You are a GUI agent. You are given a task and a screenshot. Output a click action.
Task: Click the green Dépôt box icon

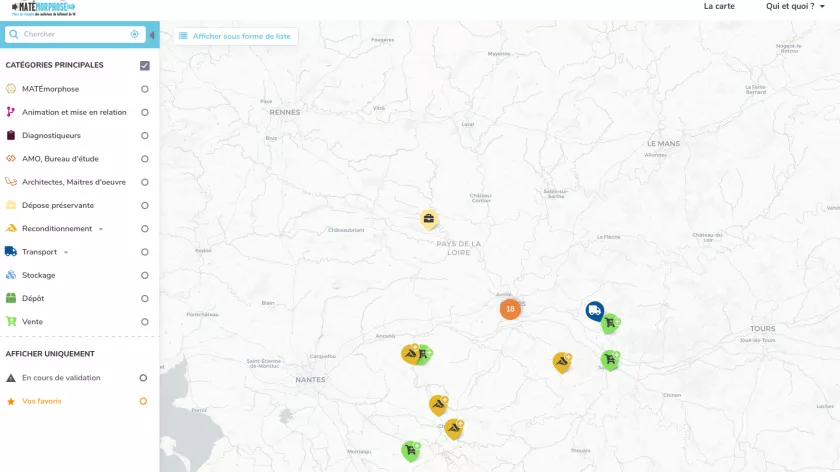click(x=11, y=298)
